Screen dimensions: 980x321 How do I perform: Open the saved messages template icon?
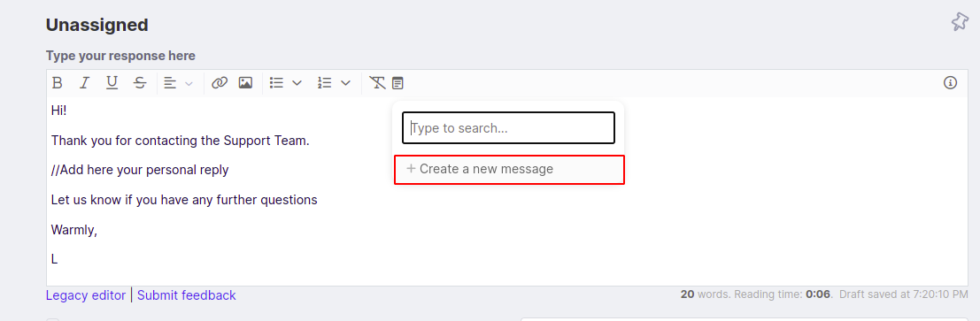click(x=398, y=82)
